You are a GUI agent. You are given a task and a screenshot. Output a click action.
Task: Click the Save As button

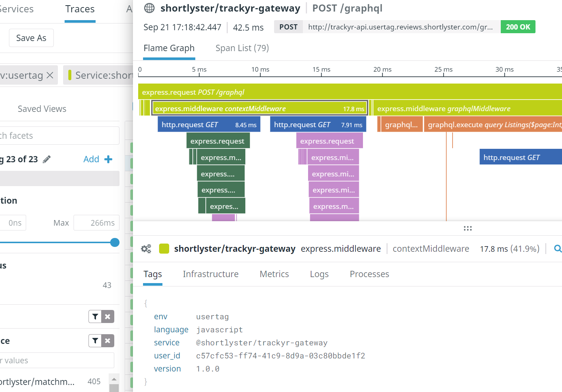tap(31, 38)
